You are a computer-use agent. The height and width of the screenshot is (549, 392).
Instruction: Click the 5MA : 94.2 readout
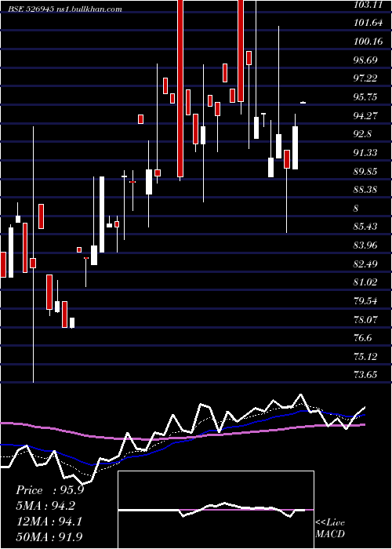coord(45,506)
